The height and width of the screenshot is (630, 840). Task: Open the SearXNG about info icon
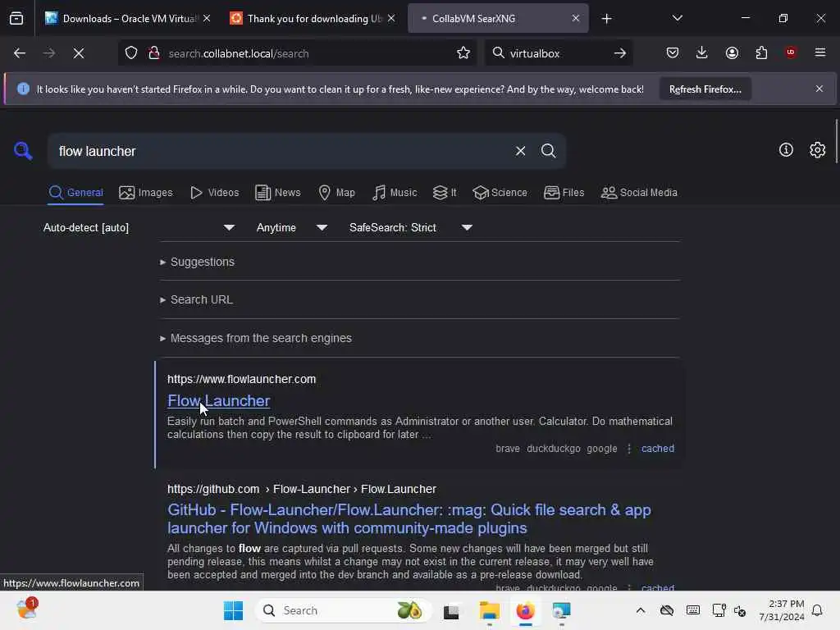(x=786, y=150)
